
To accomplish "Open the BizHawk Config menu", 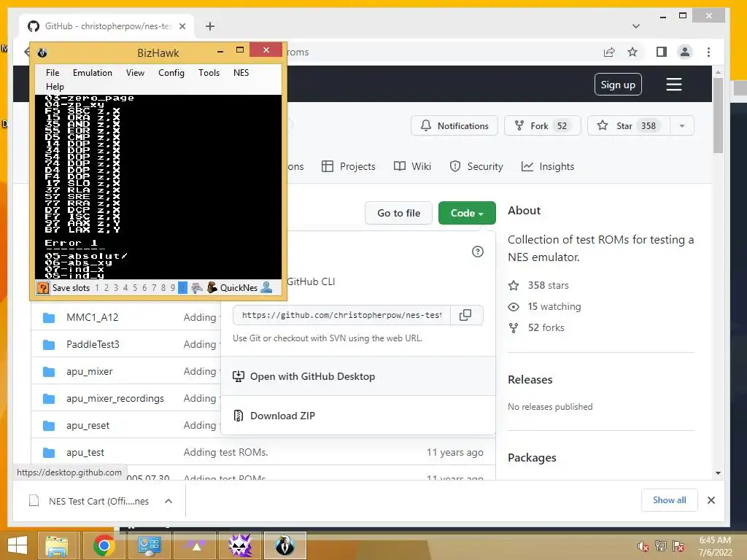I will click(x=171, y=73).
